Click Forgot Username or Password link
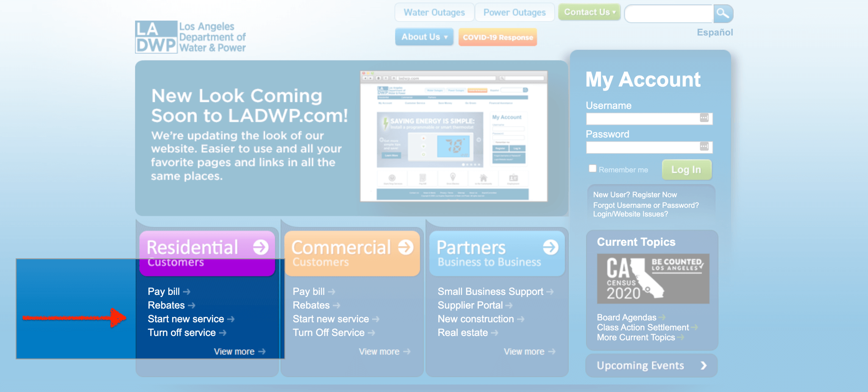 [x=646, y=205]
